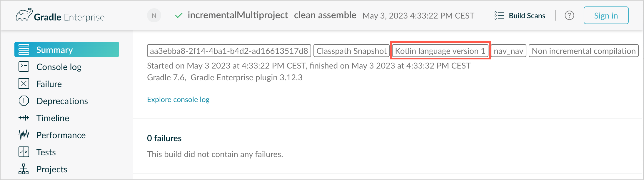
Task: Select the Timeline icon in sidebar
Action: point(23,118)
